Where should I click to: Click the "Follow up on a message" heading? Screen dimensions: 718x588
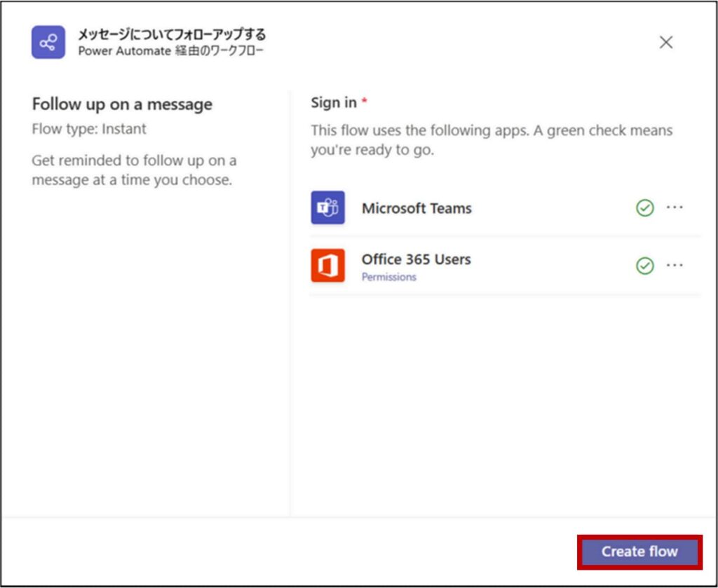pyautogui.click(x=122, y=104)
